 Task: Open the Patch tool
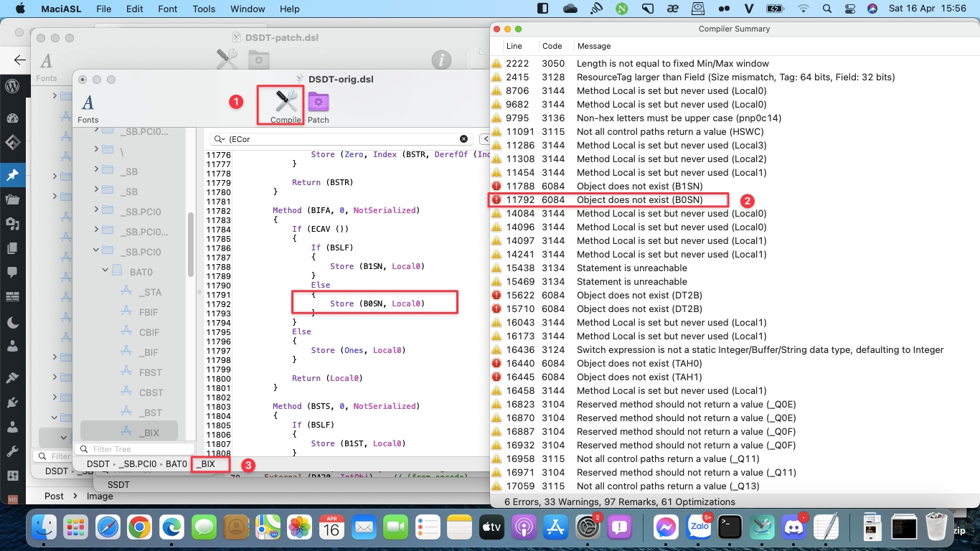(x=318, y=102)
